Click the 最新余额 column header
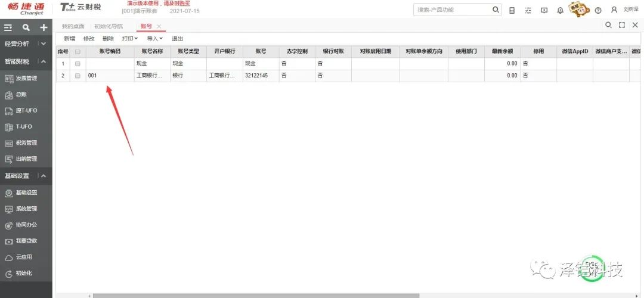The width and height of the screenshot is (644, 298). point(502,51)
